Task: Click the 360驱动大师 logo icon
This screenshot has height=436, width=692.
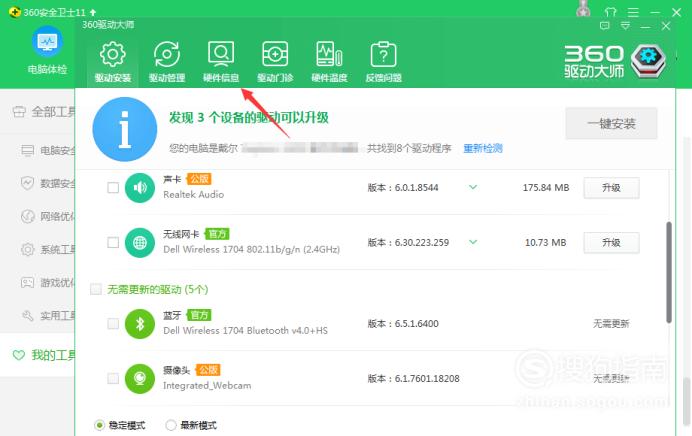Action: (x=648, y=60)
